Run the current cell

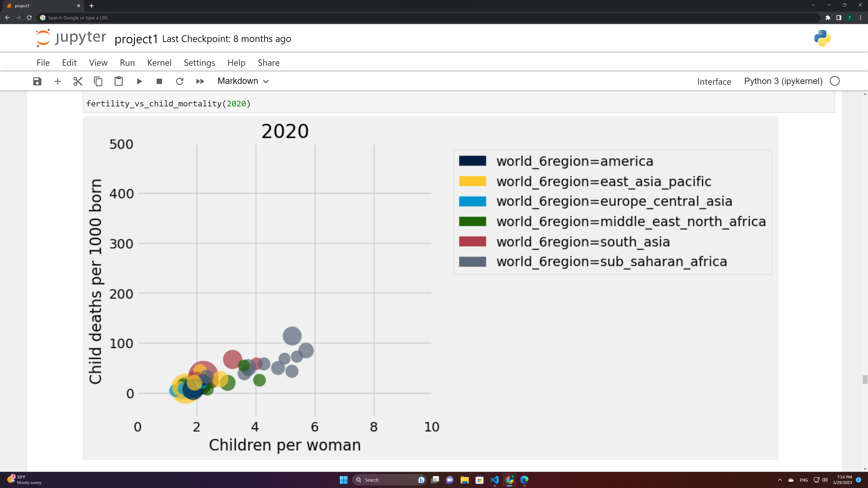139,81
